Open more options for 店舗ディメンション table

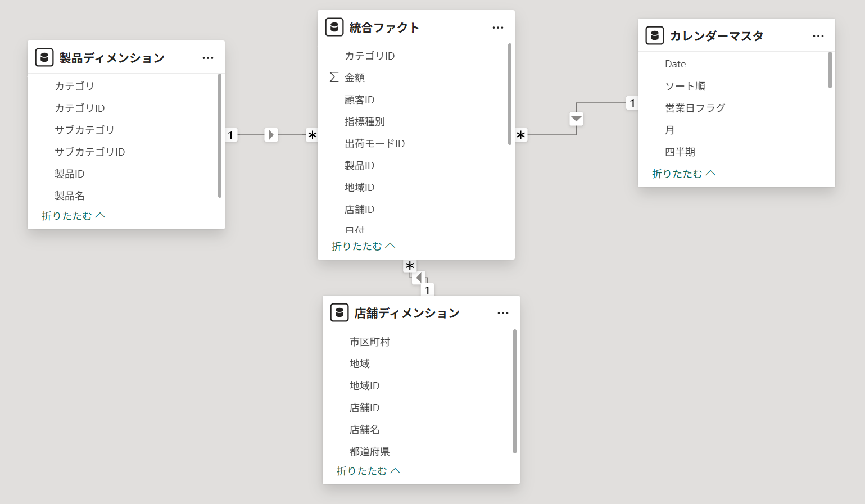coord(502,313)
